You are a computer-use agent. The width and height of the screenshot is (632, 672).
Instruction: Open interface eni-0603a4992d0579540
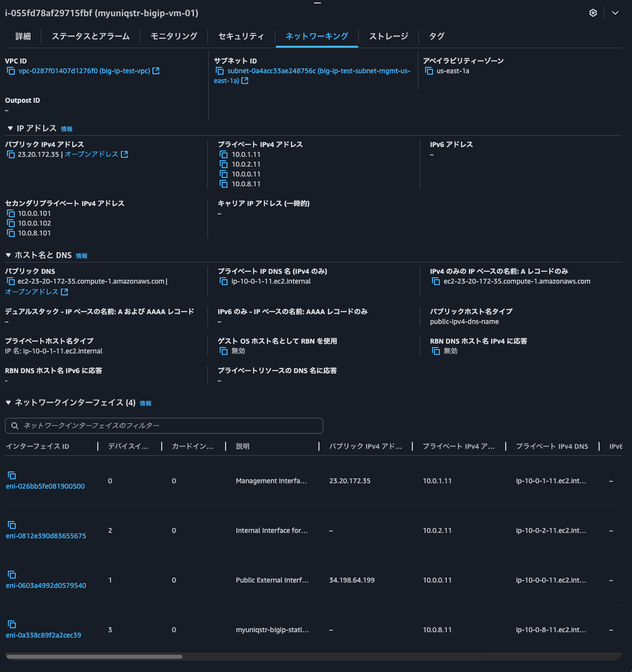click(x=46, y=585)
